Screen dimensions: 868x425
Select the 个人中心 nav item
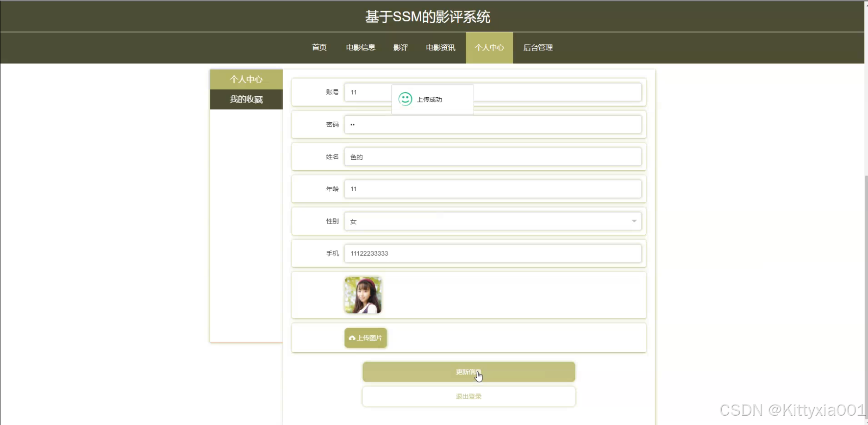pos(489,47)
